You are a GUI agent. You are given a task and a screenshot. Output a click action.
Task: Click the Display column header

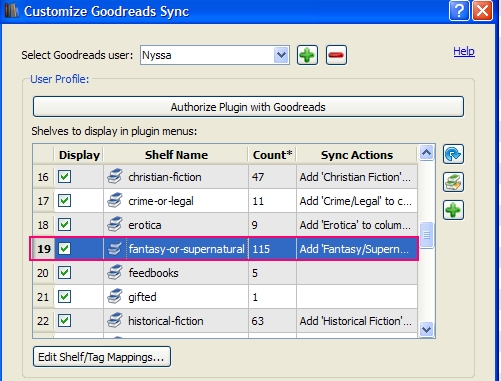79,155
